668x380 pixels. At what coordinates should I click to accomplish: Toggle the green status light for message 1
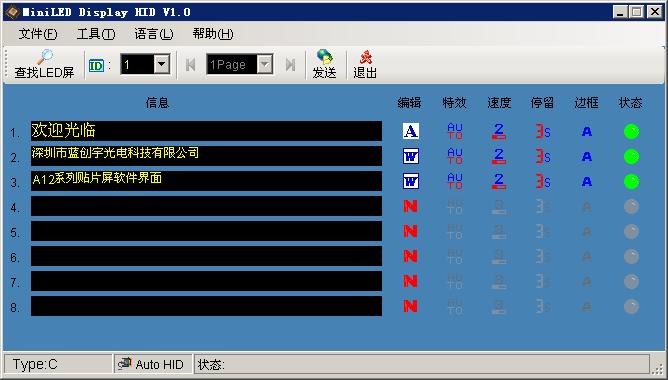tap(631, 132)
